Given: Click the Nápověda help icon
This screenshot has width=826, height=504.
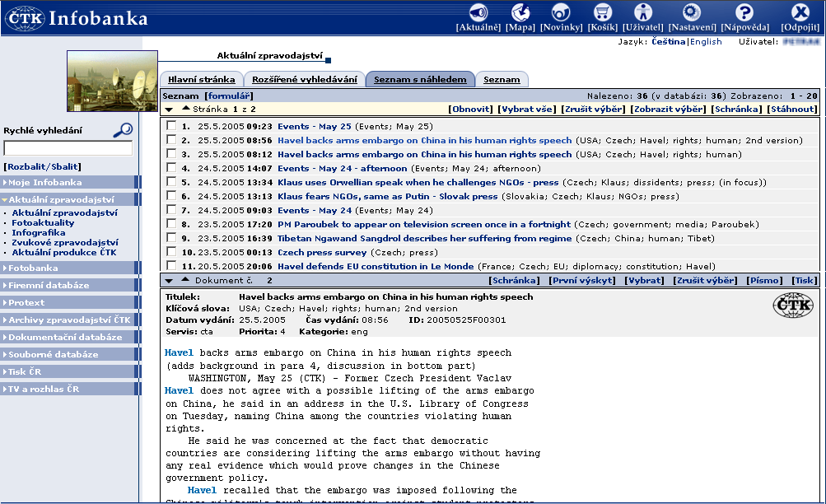Looking at the screenshot, I should tap(744, 13).
